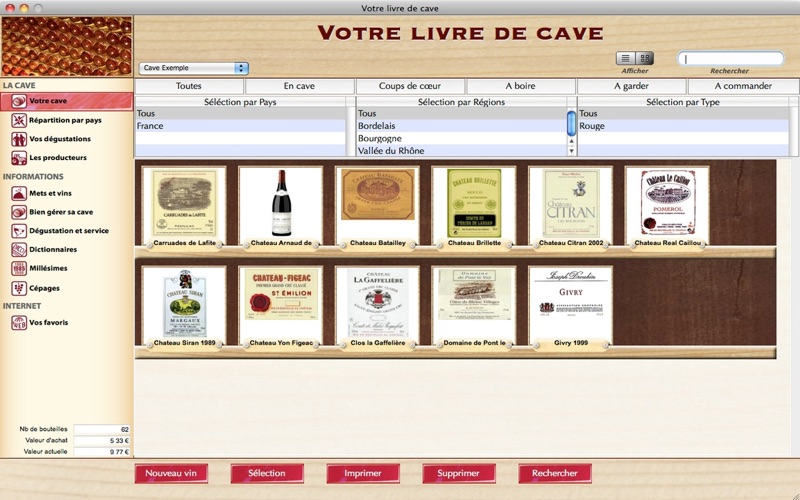Screen dimensions: 800x500
Task: Open Vos favoris web icon
Action: pyautogui.click(x=19, y=322)
